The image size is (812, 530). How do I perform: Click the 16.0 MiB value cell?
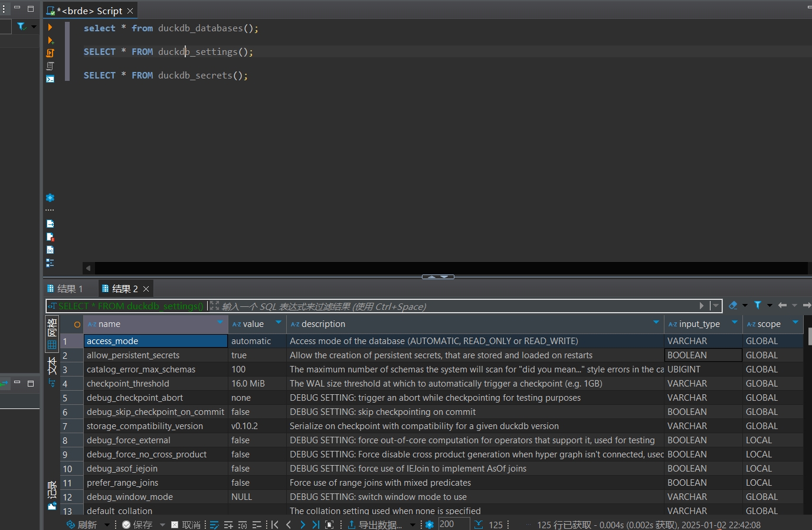coord(257,384)
